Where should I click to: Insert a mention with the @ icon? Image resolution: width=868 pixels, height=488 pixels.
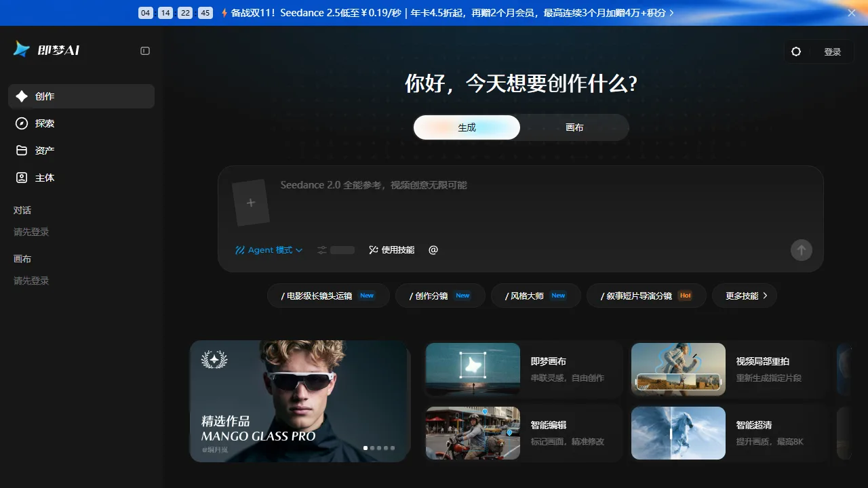point(433,250)
